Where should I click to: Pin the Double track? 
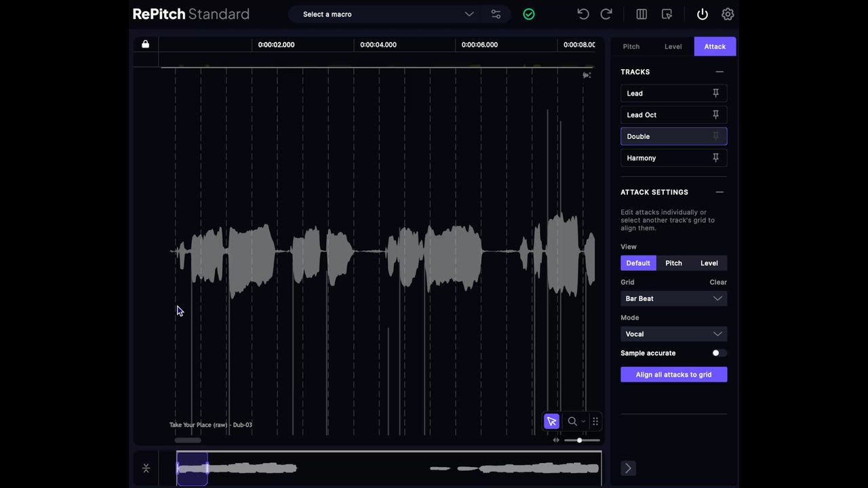tap(715, 136)
